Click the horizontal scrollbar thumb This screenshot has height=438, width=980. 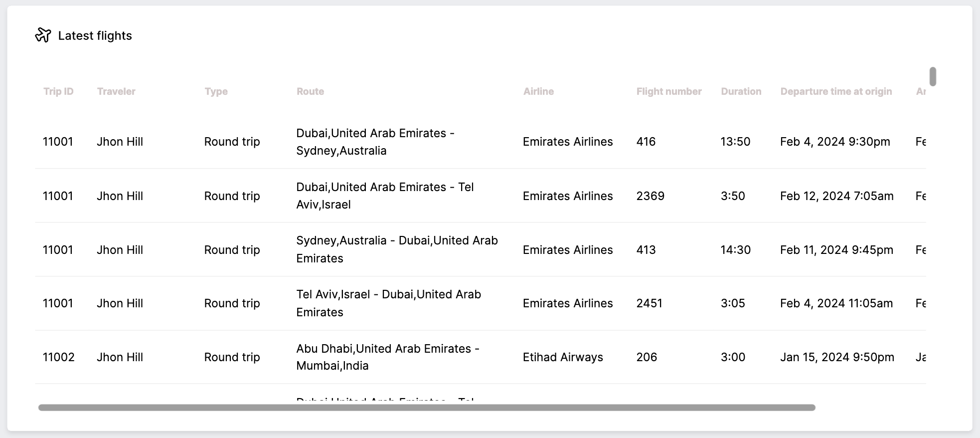point(427,408)
